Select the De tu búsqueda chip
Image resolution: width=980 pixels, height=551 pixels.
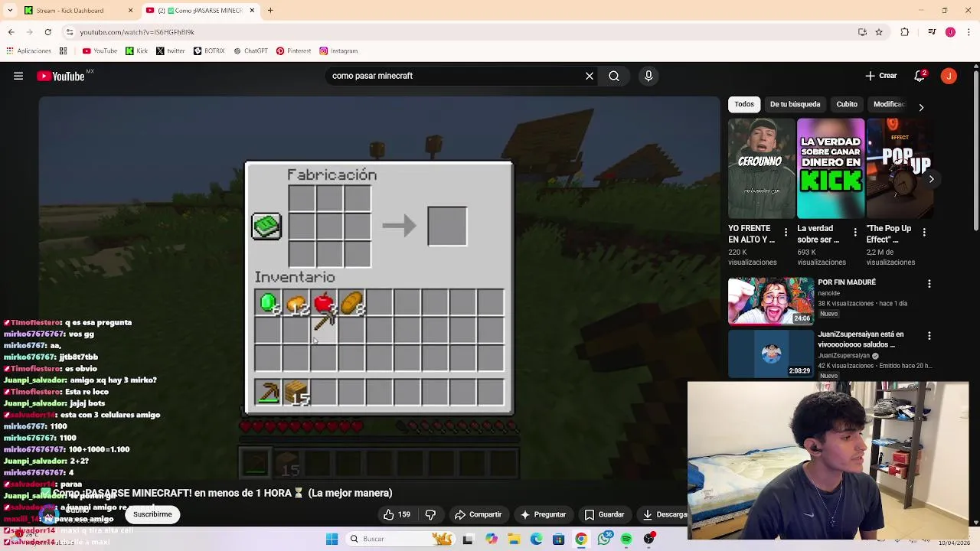pyautogui.click(x=795, y=104)
